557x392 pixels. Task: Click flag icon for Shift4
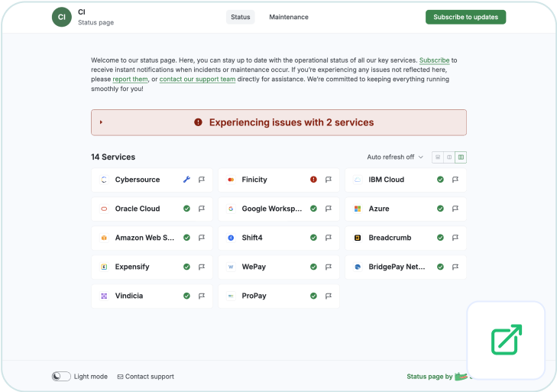pos(329,238)
